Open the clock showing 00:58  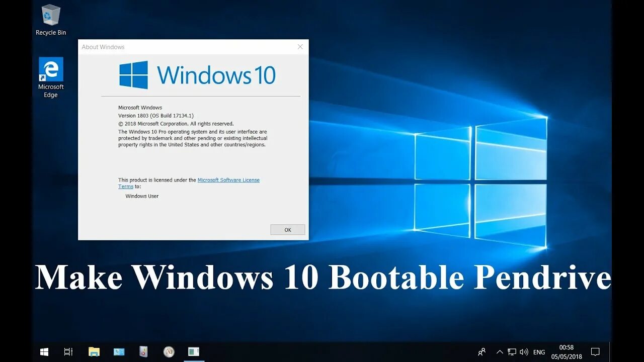[x=567, y=352]
